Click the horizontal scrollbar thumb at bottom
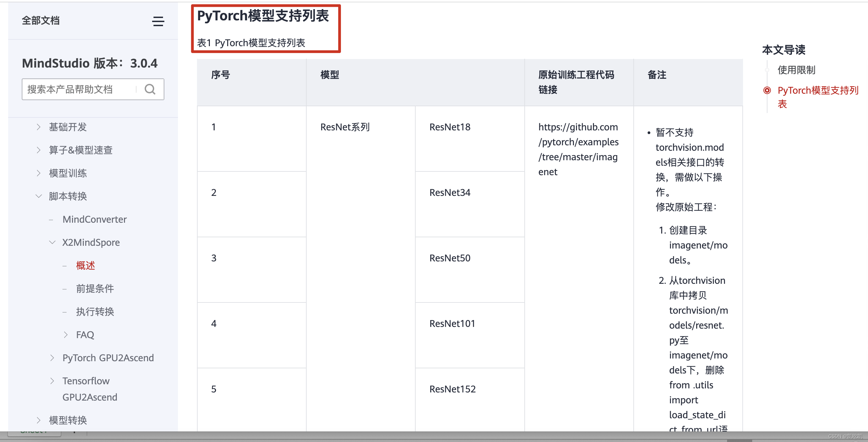Image resolution: width=868 pixels, height=442 pixels. coord(739,440)
